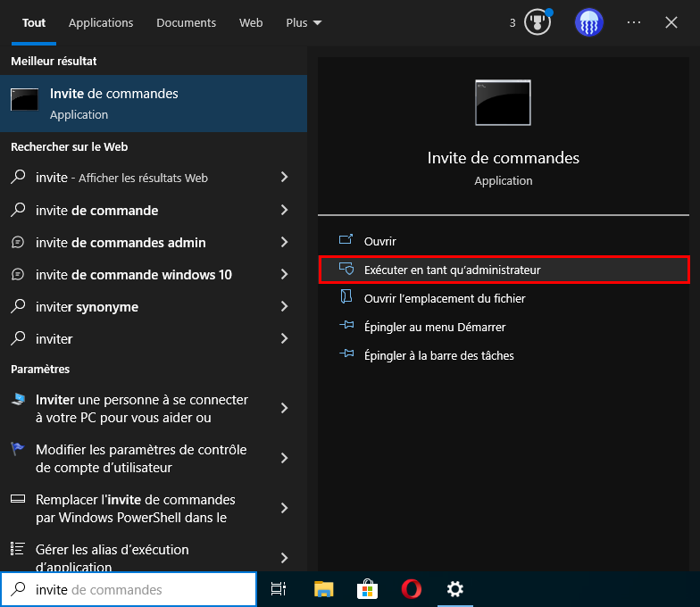Screen dimensions: 700x607
Task: Click the search box containing 'invite'
Action: coord(129,589)
